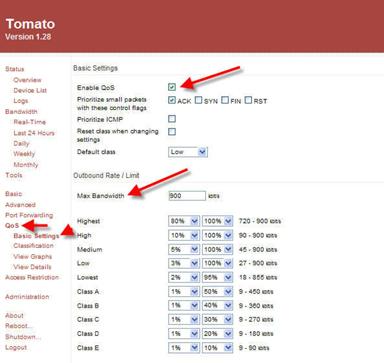
Task: Click the Max Bandwidth input field
Action: click(x=187, y=196)
